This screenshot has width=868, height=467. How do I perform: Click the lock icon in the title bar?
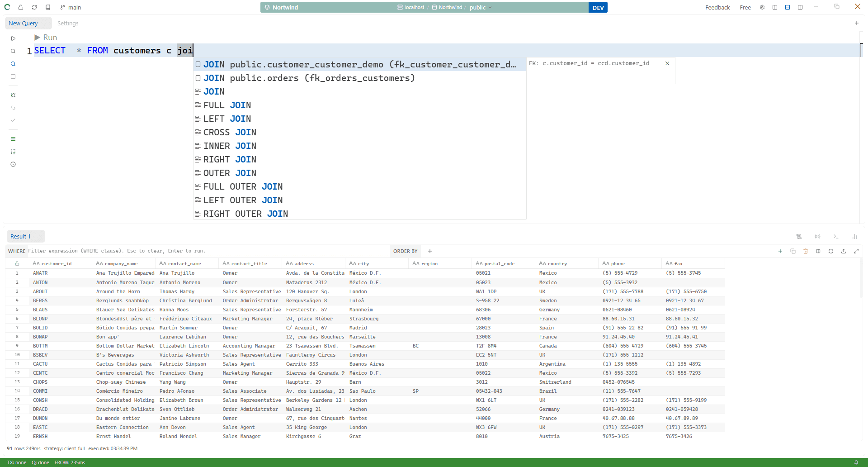coord(21,7)
